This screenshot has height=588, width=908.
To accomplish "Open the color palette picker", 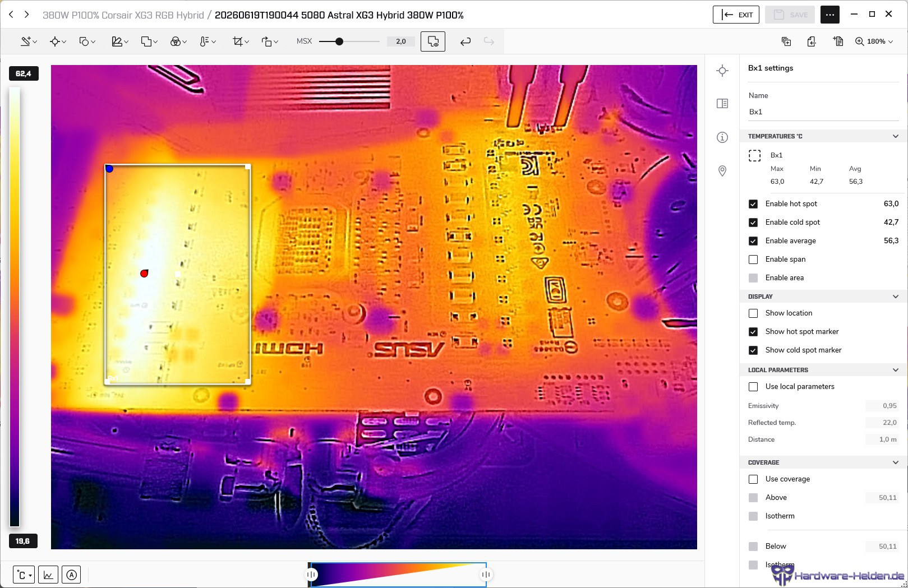I will tap(178, 41).
